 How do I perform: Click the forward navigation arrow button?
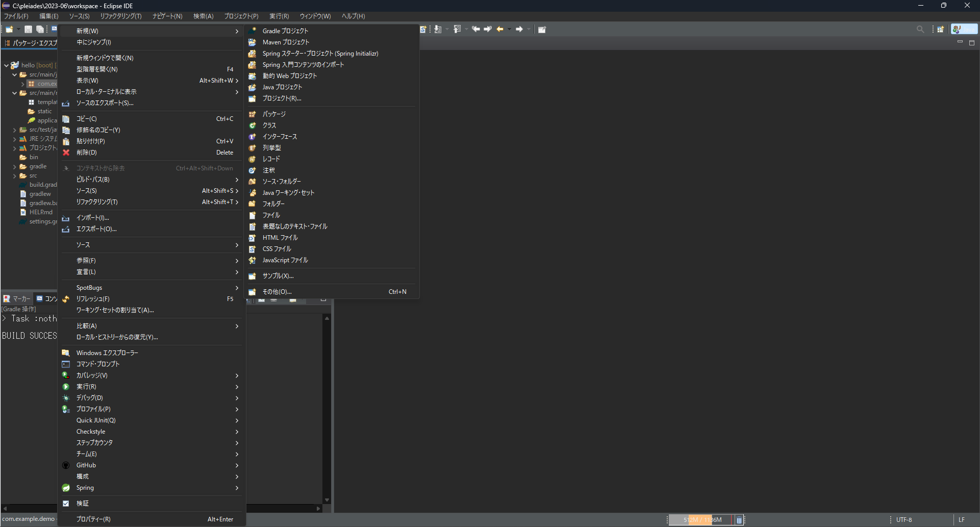point(519,30)
